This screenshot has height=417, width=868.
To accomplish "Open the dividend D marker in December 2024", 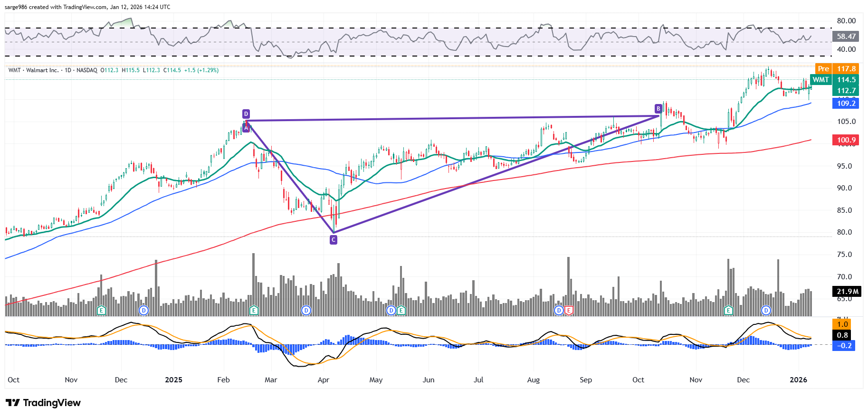I will pyautogui.click(x=143, y=311).
